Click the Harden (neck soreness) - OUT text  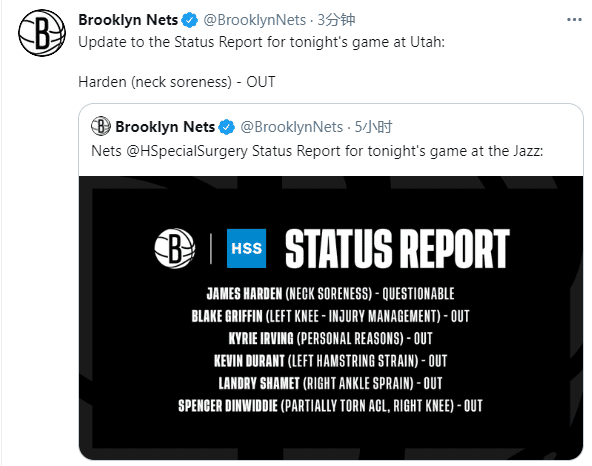pos(177,82)
